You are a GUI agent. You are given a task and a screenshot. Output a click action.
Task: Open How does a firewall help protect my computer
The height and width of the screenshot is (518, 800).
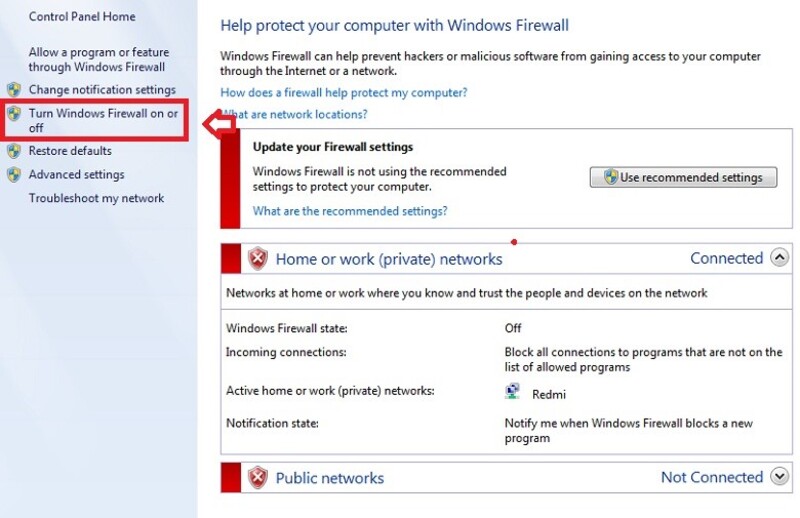tap(343, 92)
